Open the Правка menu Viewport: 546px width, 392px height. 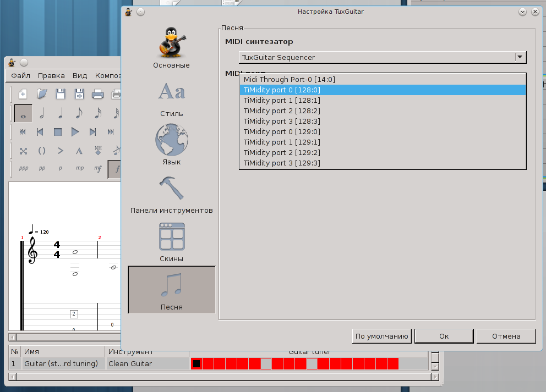pyautogui.click(x=51, y=75)
